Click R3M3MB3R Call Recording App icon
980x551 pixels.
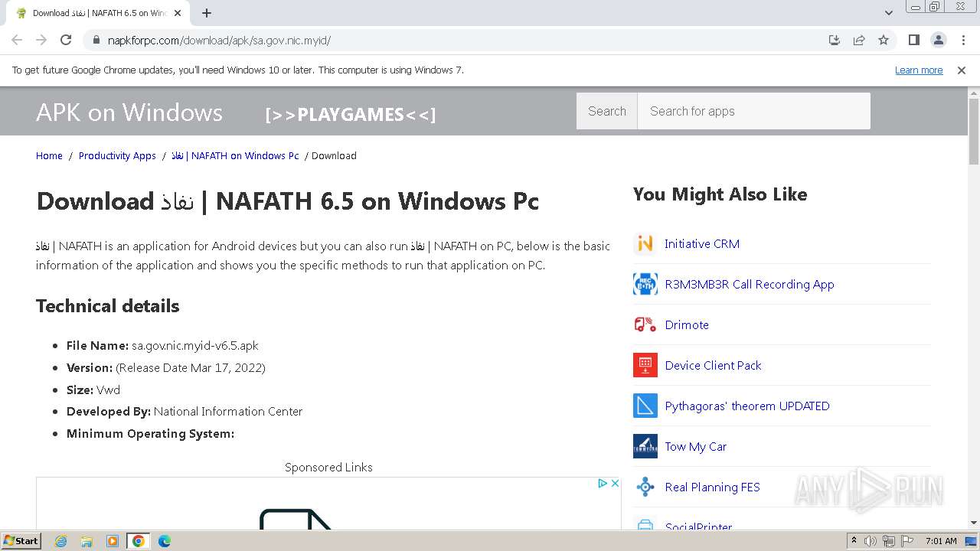645,285
